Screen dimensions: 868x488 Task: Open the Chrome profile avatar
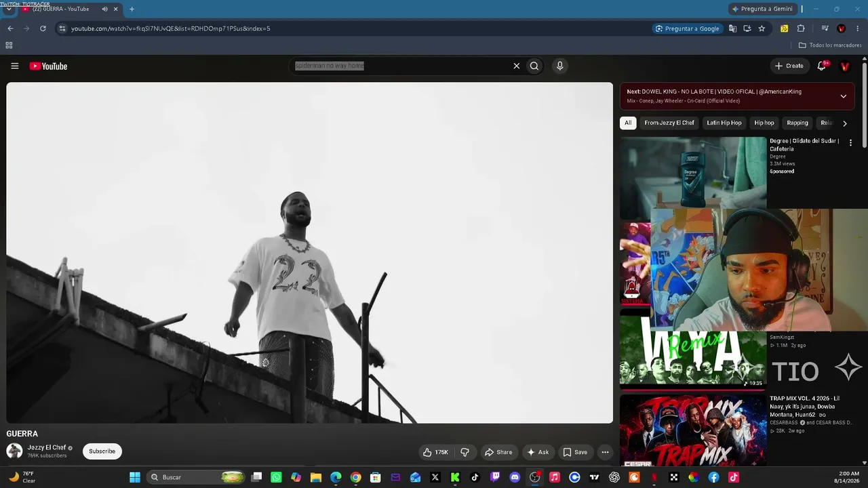coord(842,28)
